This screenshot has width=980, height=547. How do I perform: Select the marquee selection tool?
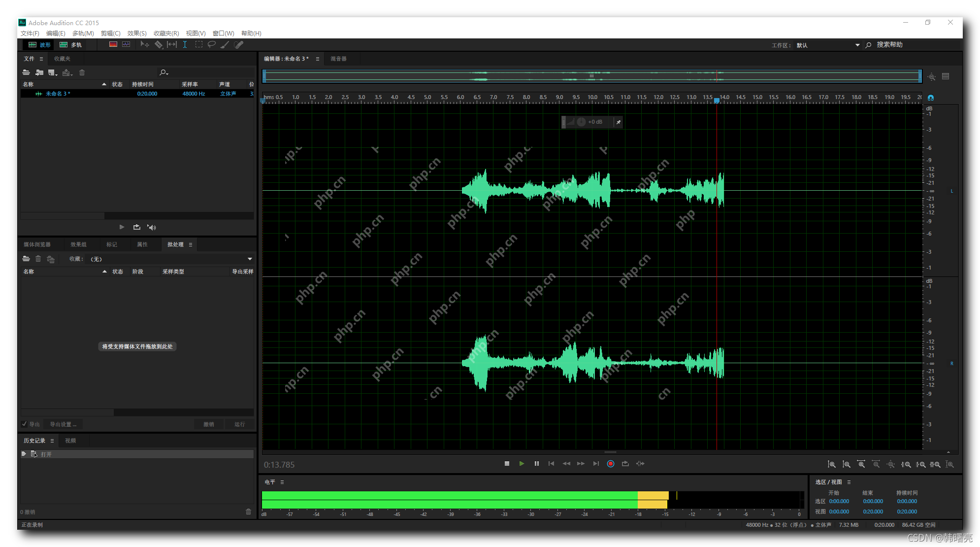click(x=199, y=44)
